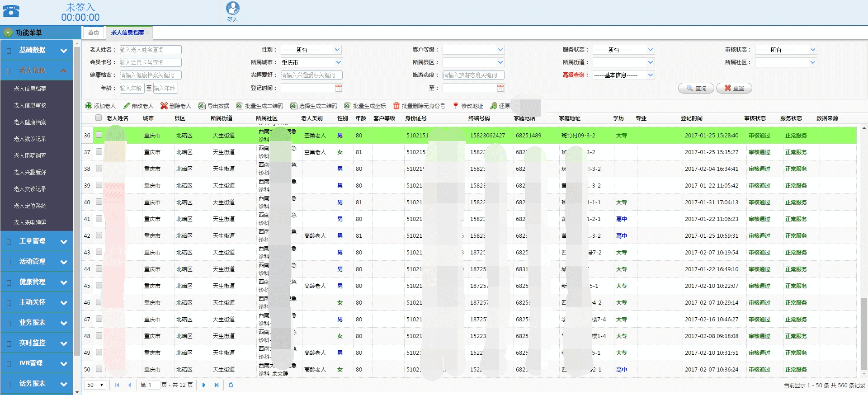Open 老人来电弹屏 in sidebar
Image resolution: width=868 pixels, height=395 pixels.
coord(30,222)
